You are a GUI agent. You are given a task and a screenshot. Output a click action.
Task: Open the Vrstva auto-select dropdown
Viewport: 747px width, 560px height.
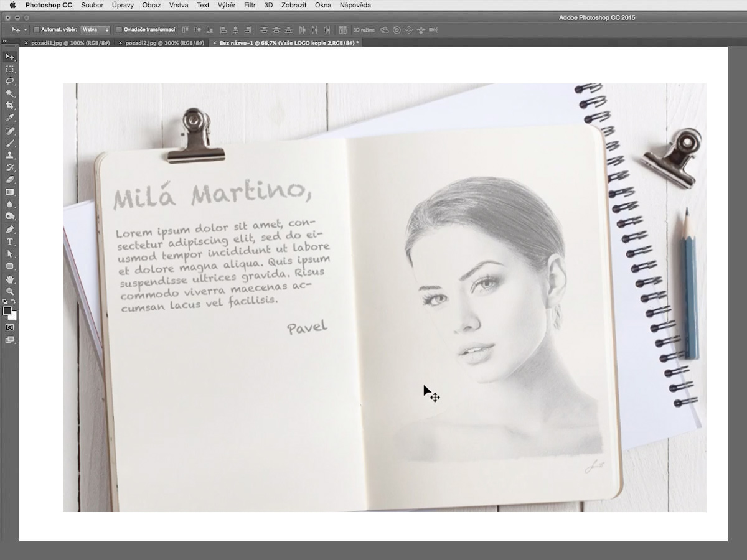[x=95, y=30]
